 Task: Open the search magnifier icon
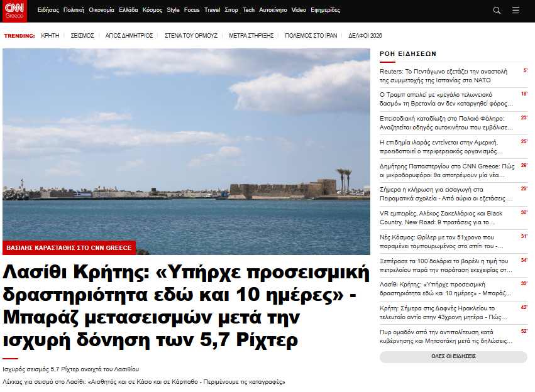tap(497, 10)
